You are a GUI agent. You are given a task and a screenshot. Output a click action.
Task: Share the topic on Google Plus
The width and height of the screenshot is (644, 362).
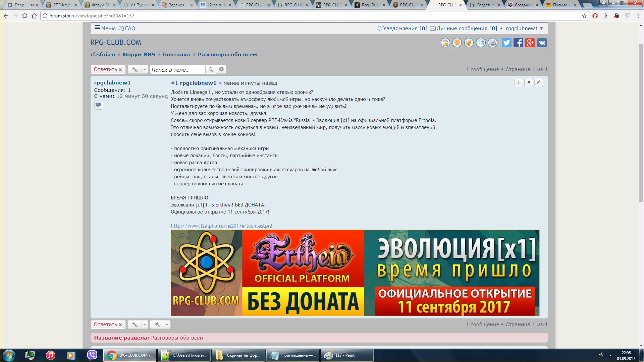click(530, 43)
